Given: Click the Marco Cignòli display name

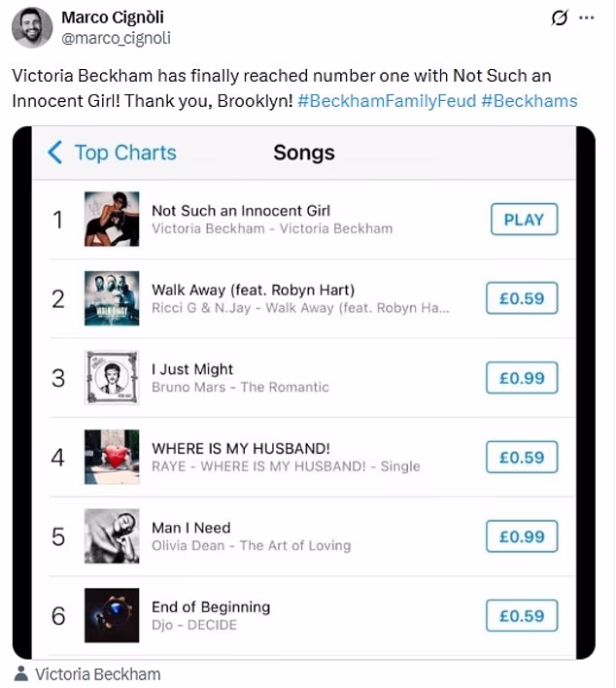Looking at the screenshot, I should tap(113, 17).
